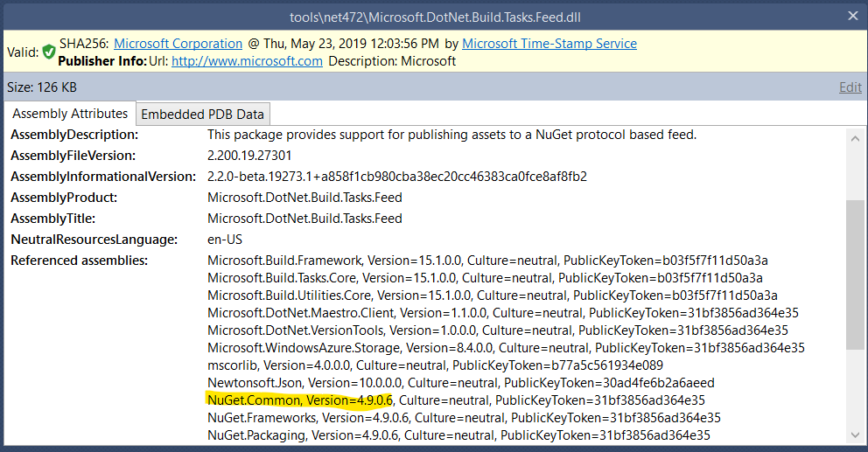This screenshot has width=868, height=452.
Task: Click the AssemblyProduct label
Action: pos(64,198)
